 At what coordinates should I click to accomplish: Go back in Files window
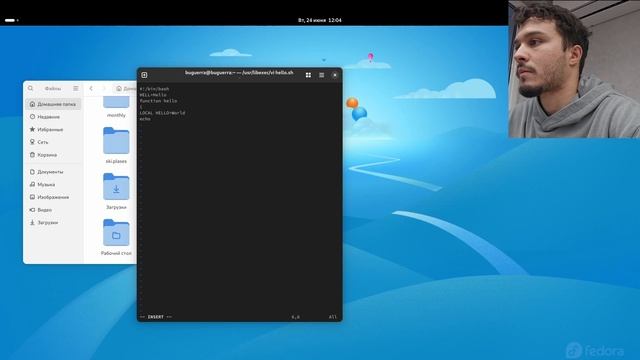click(91, 88)
